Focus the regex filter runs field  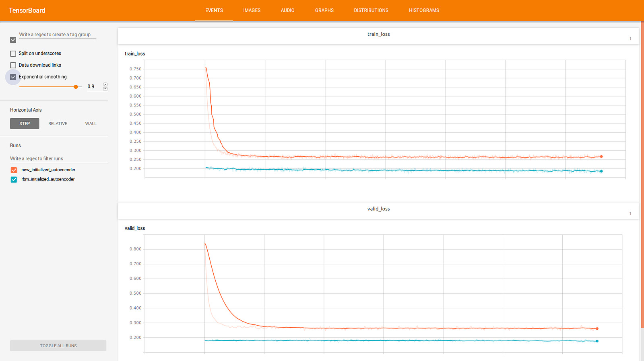click(x=59, y=158)
